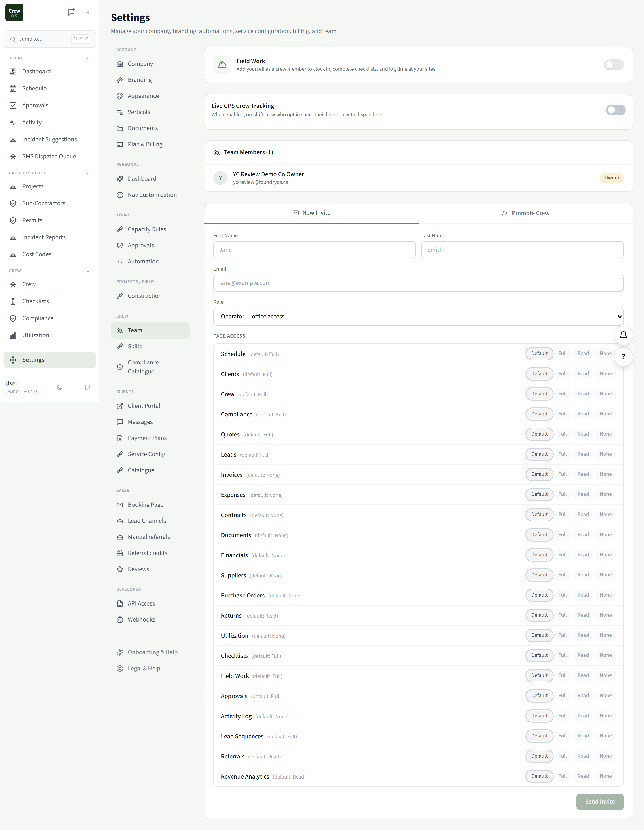
Task: Set Schedule access to Full
Action: point(562,354)
